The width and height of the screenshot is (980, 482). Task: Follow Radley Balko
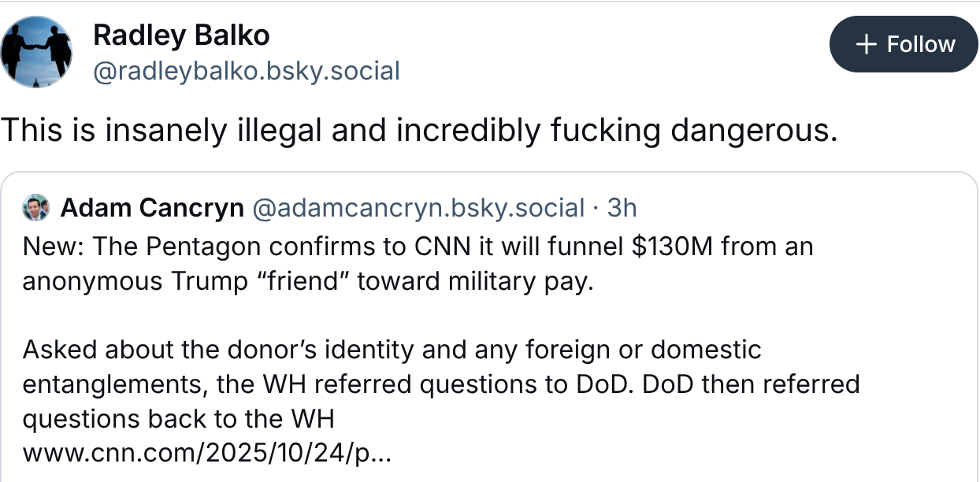(x=903, y=44)
